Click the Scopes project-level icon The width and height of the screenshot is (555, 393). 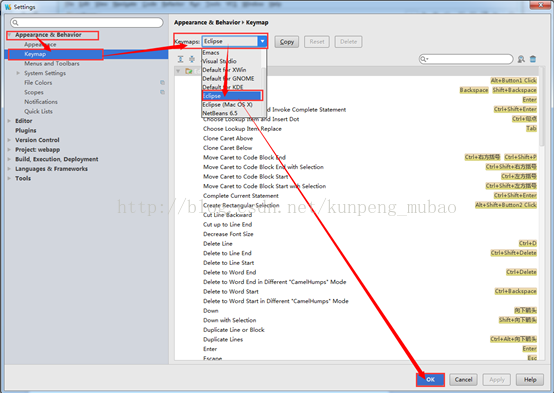tap(162, 92)
